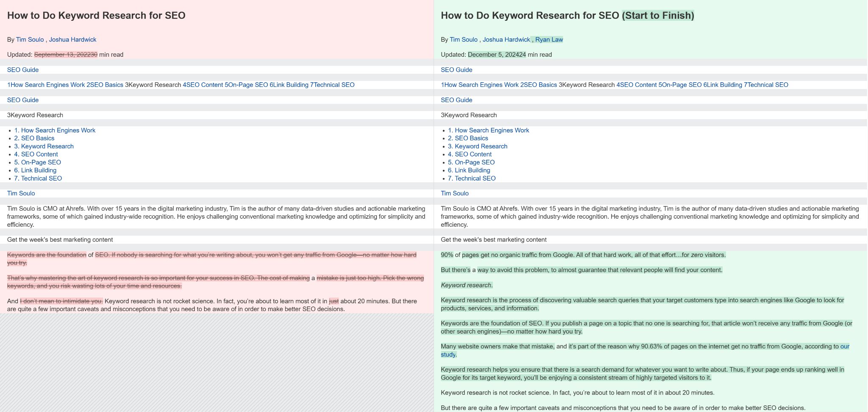868x412 pixels.
Task: Click Joshua Hardwick byline link in red pane
Action: [72, 39]
